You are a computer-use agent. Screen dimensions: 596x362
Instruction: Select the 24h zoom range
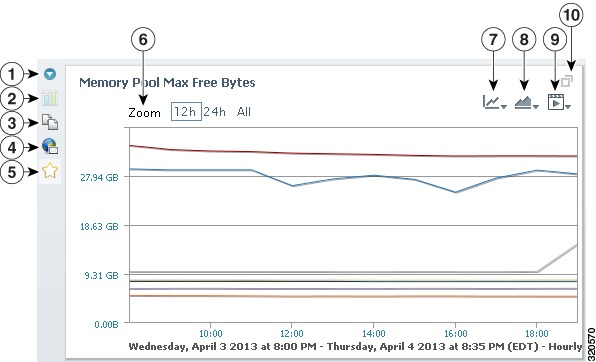click(x=215, y=112)
